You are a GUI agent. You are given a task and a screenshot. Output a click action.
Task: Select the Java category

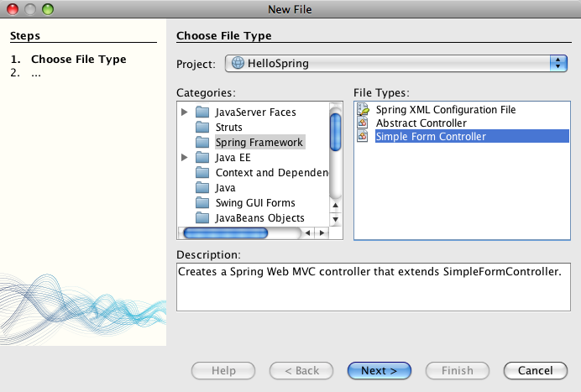click(225, 188)
